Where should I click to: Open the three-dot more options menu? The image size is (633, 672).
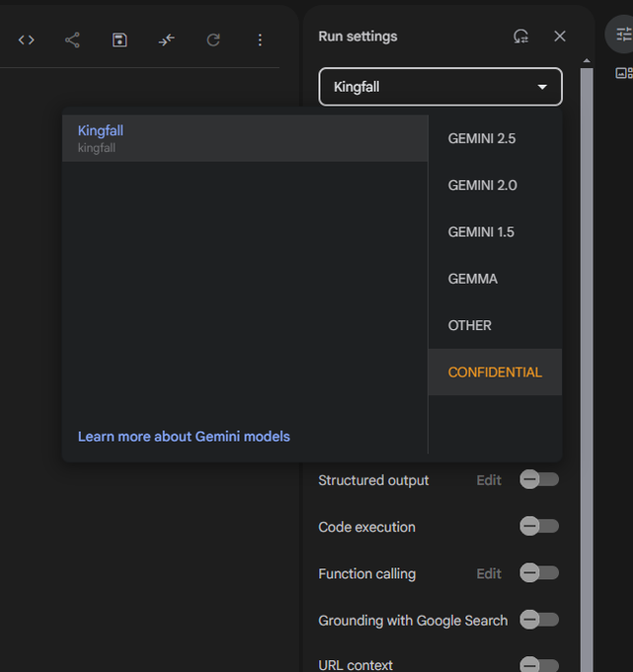tap(260, 40)
